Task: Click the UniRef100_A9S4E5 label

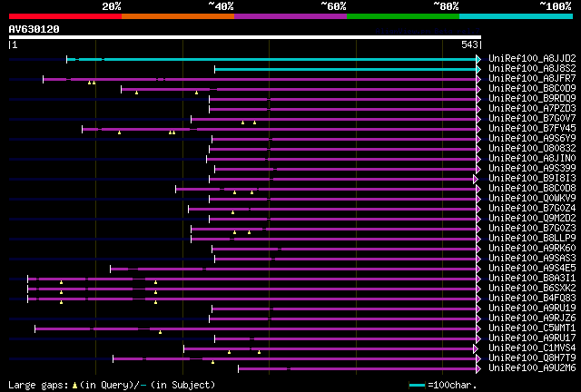Action: pos(532,268)
